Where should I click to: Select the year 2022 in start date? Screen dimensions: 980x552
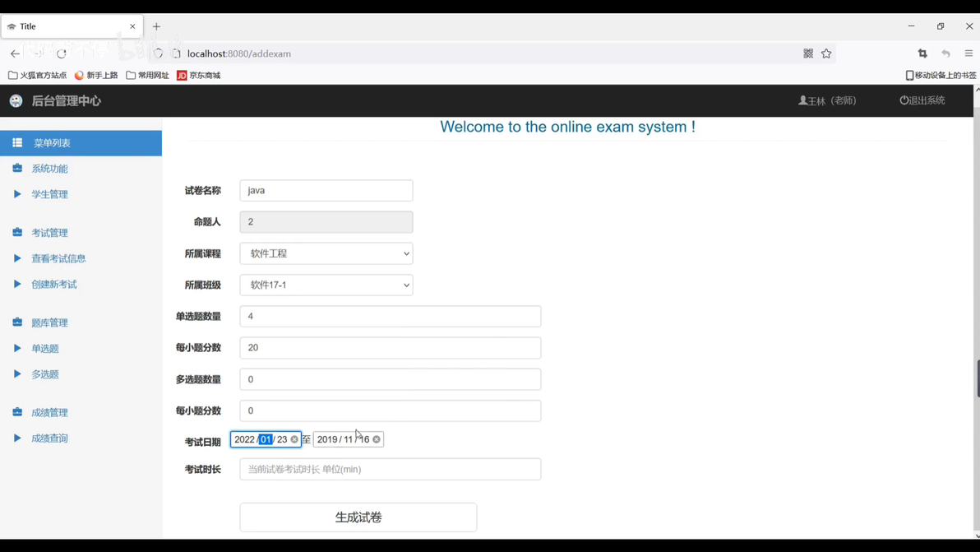point(244,439)
